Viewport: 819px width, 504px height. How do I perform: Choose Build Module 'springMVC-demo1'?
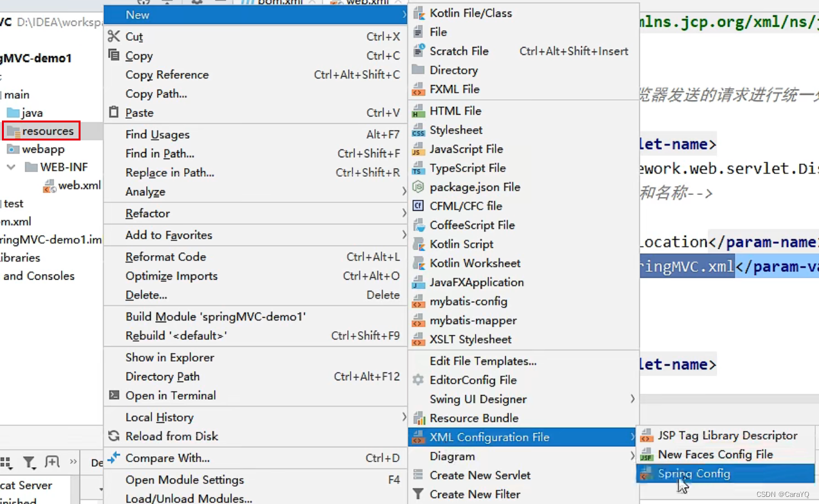click(256, 316)
